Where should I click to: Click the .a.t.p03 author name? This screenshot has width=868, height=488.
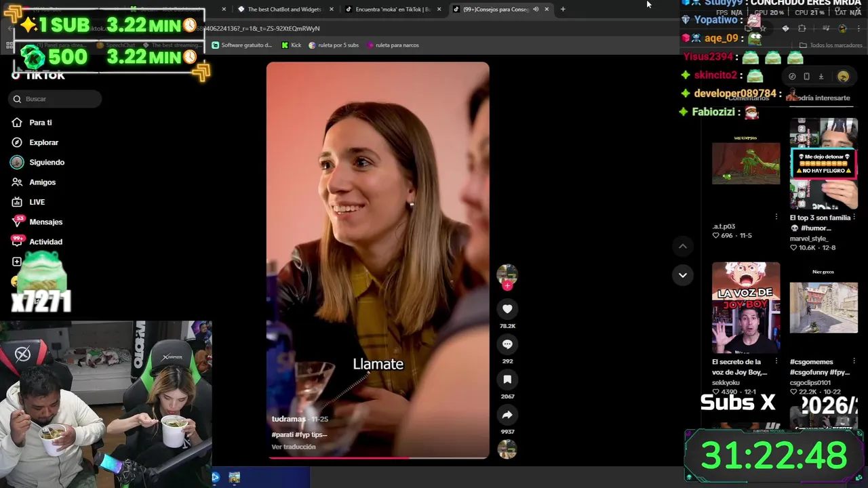click(724, 226)
